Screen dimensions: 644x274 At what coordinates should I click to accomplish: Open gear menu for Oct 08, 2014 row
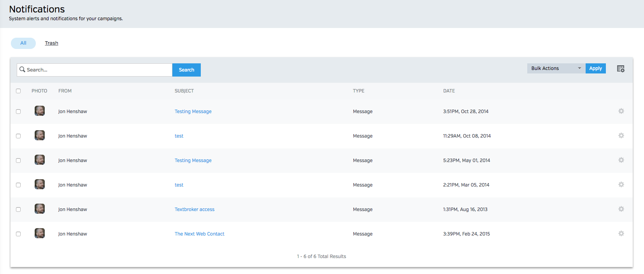(x=621, y=136)
